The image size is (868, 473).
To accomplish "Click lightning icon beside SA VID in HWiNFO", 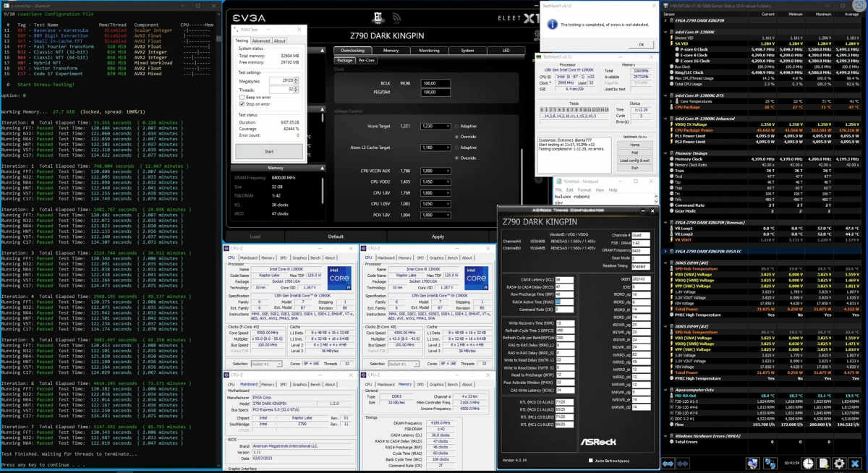I will tap(672, 43).
